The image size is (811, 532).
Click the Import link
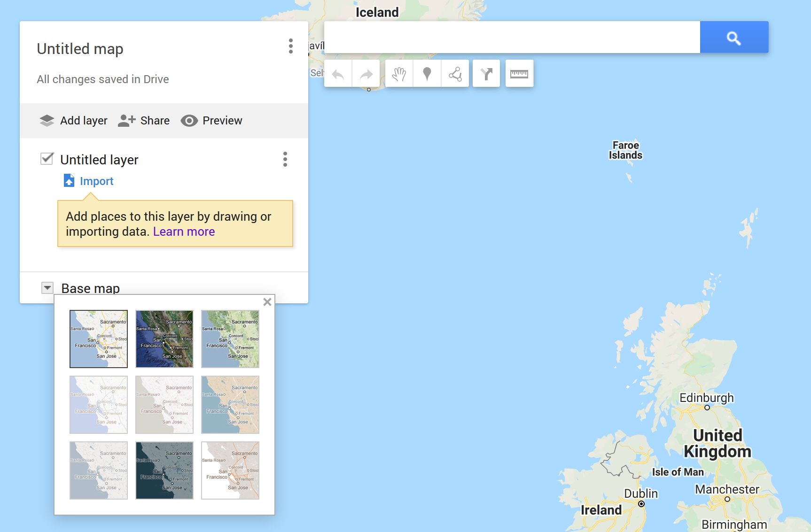pyautogui.click(x=97, y=181)
